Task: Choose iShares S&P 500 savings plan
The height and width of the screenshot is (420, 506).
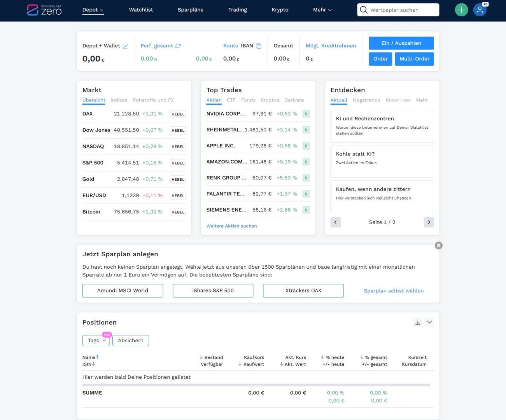Action: (213, 291)
